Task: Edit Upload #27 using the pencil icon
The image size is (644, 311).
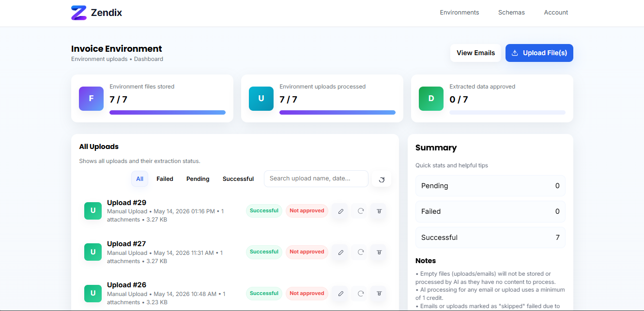Action: [340, 252]
